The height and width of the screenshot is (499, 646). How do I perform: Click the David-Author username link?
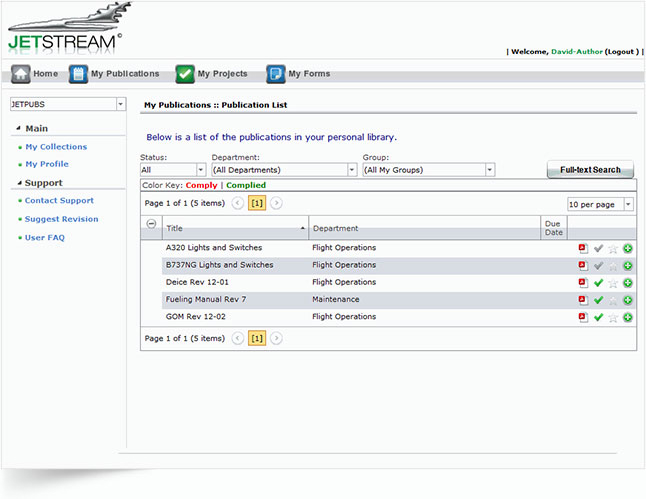(577, 52)
